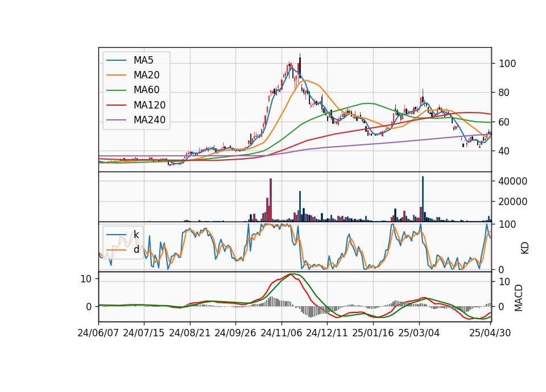Click the MA5 legend label
546x392 pixels.
pyautogui.click(x=143, y=60)
